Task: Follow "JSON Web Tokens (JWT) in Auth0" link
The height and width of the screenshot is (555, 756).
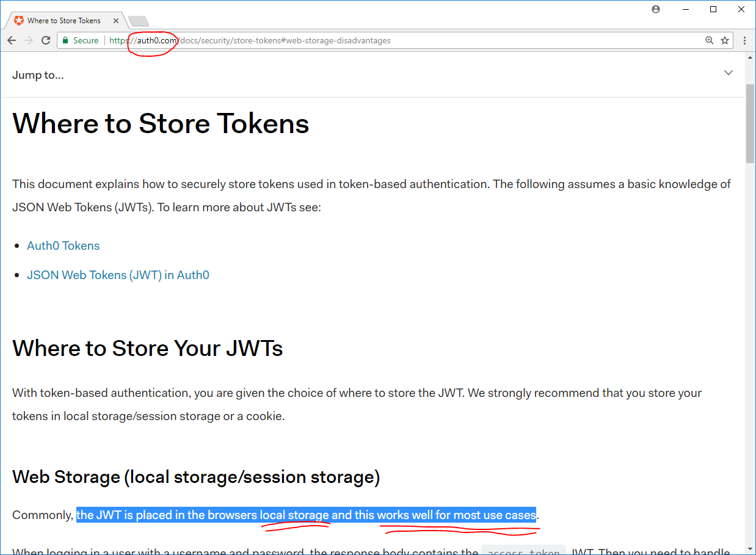Action: pyautogui.click(x=118, y=275)
